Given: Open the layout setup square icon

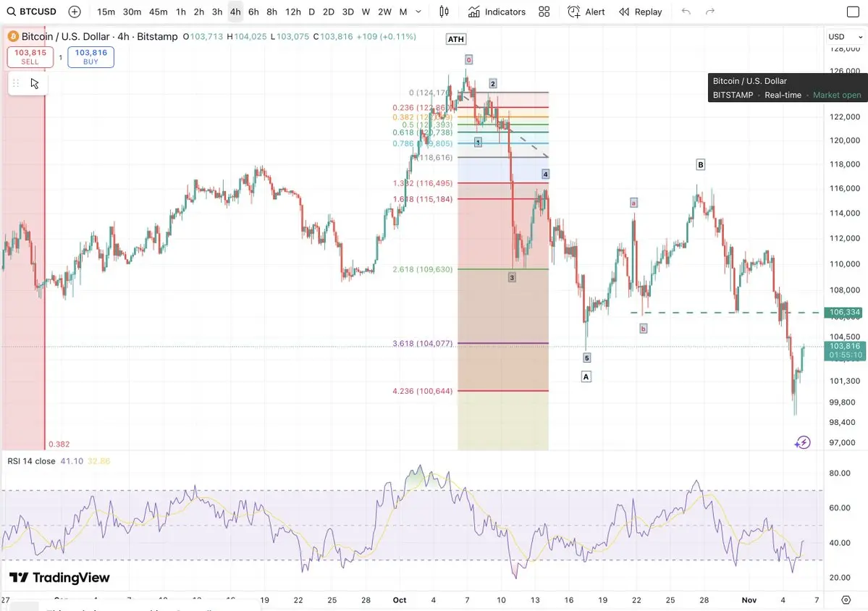Looking at the screenshot, I should 853,12.
